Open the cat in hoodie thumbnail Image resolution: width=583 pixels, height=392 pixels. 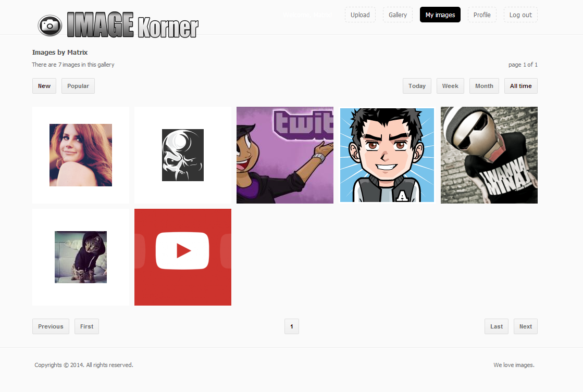[81, 257]
